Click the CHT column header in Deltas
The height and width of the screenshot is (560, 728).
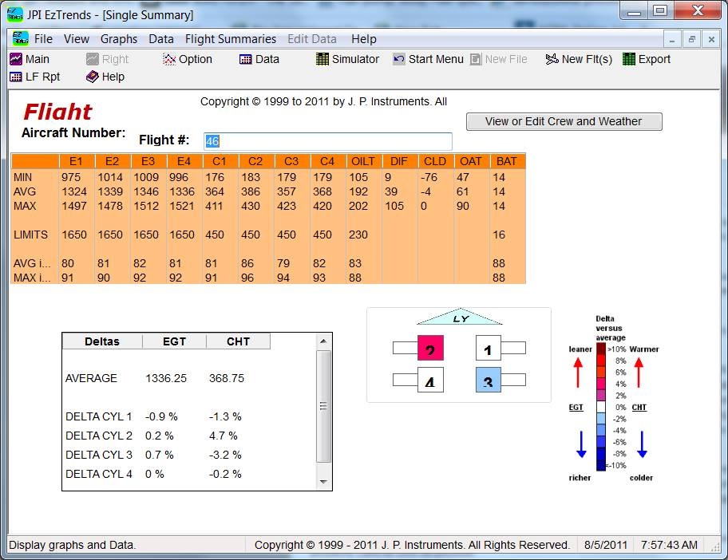[x=238, y=341]
